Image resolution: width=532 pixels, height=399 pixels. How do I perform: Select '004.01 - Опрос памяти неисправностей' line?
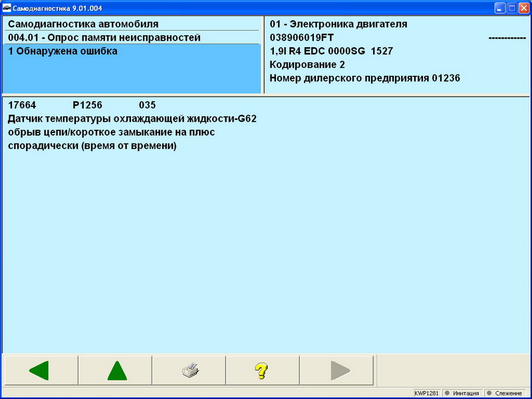[104, 38]
